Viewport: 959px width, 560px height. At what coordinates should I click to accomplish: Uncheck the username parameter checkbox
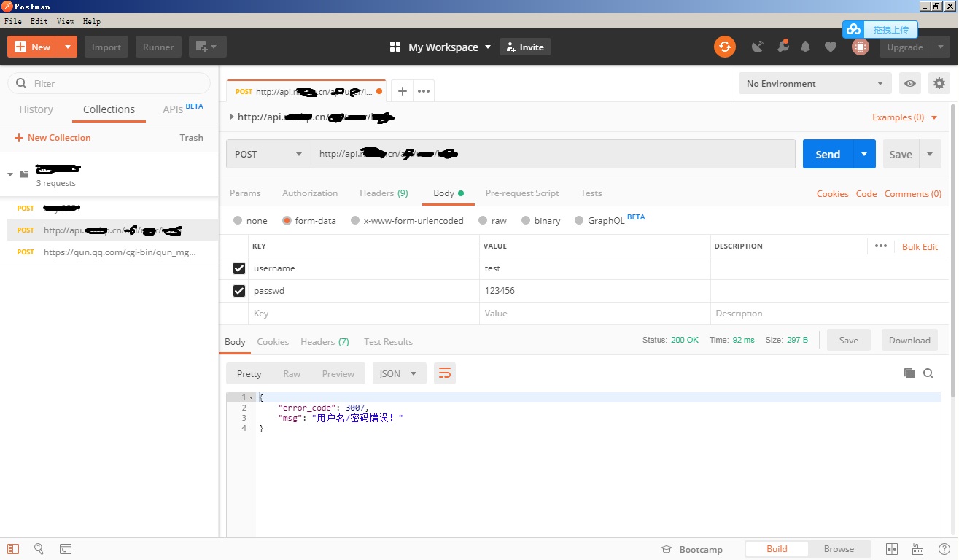pos(238,268)
